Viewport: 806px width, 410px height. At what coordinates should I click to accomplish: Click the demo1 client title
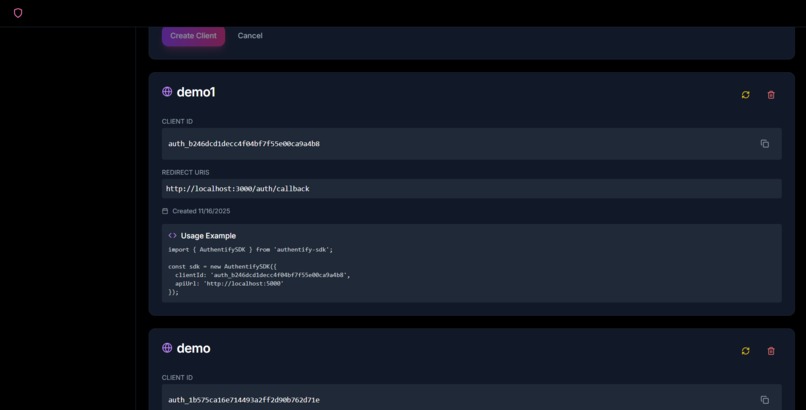[196, 92]
